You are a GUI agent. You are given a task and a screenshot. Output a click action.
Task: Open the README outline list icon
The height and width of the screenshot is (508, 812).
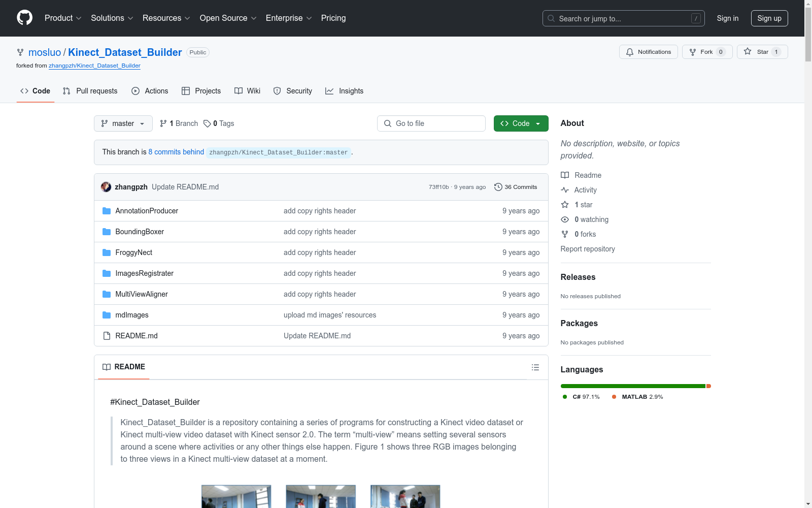(535, 367)
